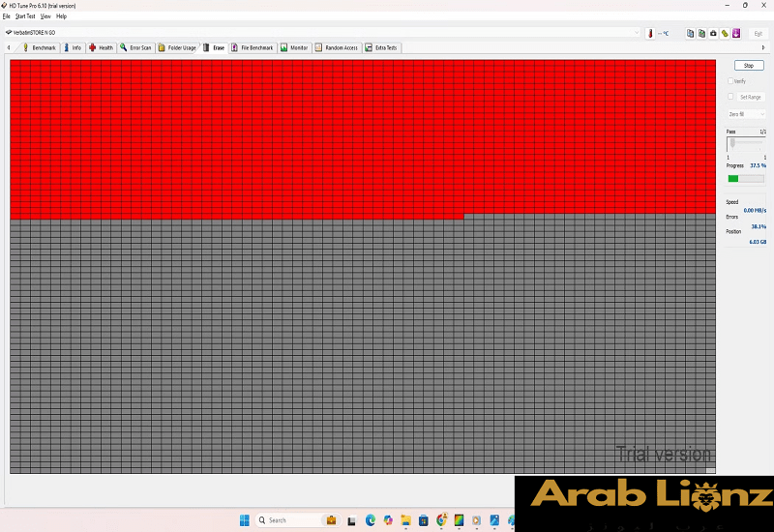The image size is (774, 532).
Task: Open File Explorer from the taskbar
Action: [x=405, y=520]
